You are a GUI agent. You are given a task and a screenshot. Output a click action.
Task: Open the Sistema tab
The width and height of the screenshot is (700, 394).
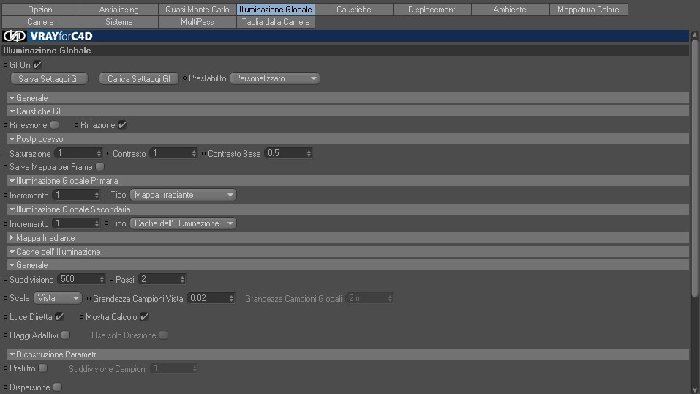click(x=119, y=22)
